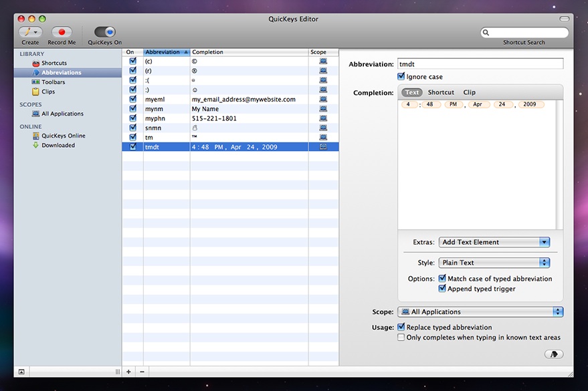Disable the (r) abbreviation checkbox
Viewport: 588px width, 391px height.
(132, 70)
